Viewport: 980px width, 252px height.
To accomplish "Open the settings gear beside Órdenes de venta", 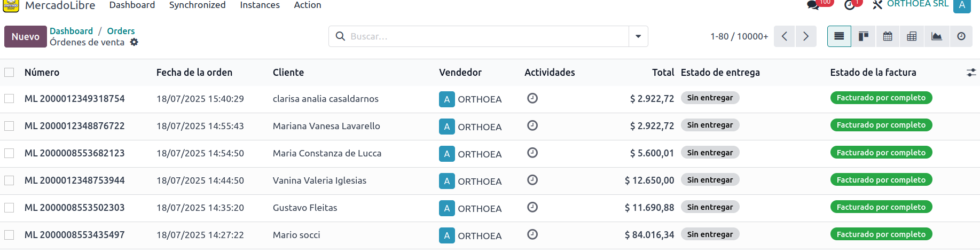I will [134, 42].
